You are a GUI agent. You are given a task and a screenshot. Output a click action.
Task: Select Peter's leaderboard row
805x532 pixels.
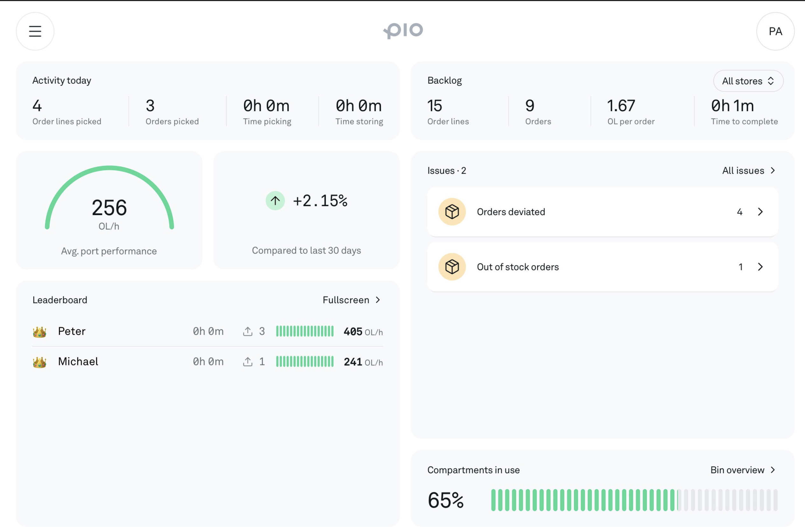pos(207,332)
